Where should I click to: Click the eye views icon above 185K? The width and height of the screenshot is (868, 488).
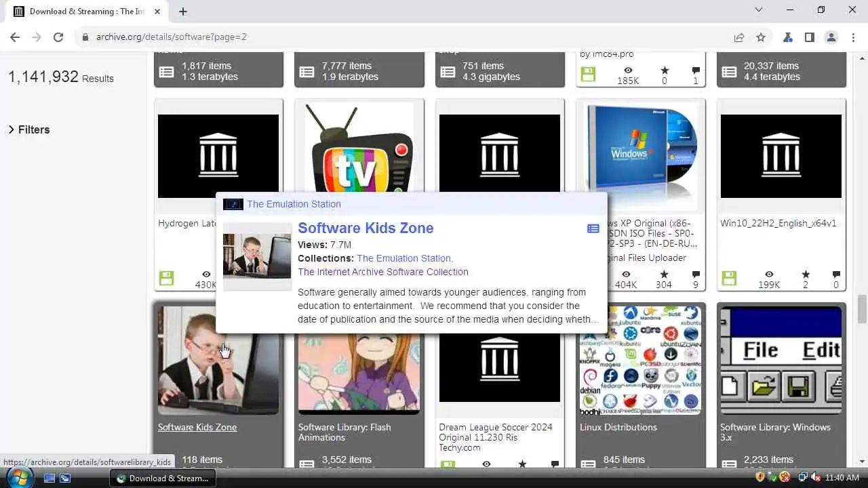(x=628, y=70)
